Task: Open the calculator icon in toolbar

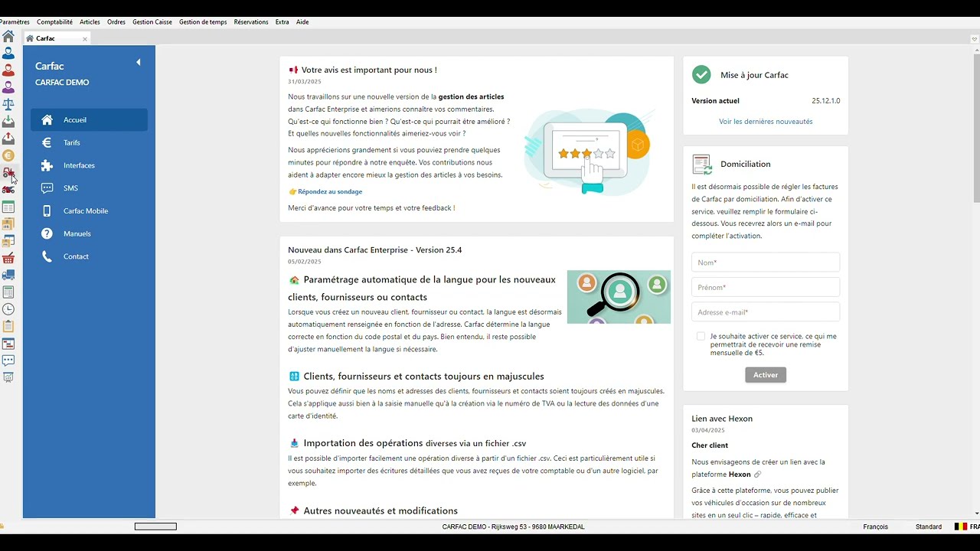Action: pyautogui.click(x=8, y=292)
